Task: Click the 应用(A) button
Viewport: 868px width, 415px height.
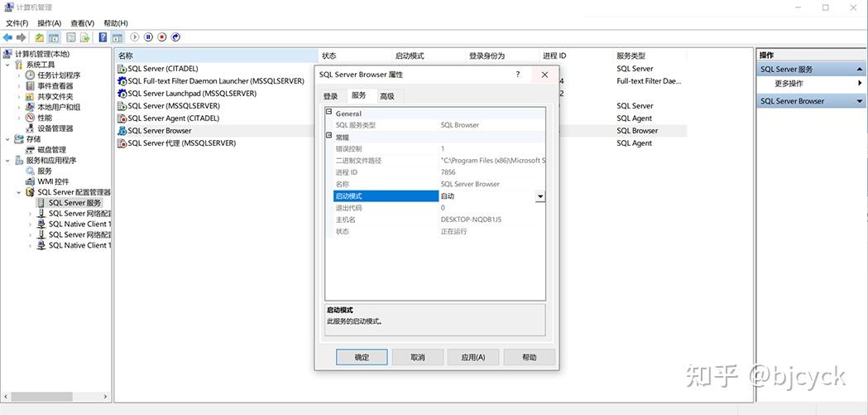Action: [473, 357]
